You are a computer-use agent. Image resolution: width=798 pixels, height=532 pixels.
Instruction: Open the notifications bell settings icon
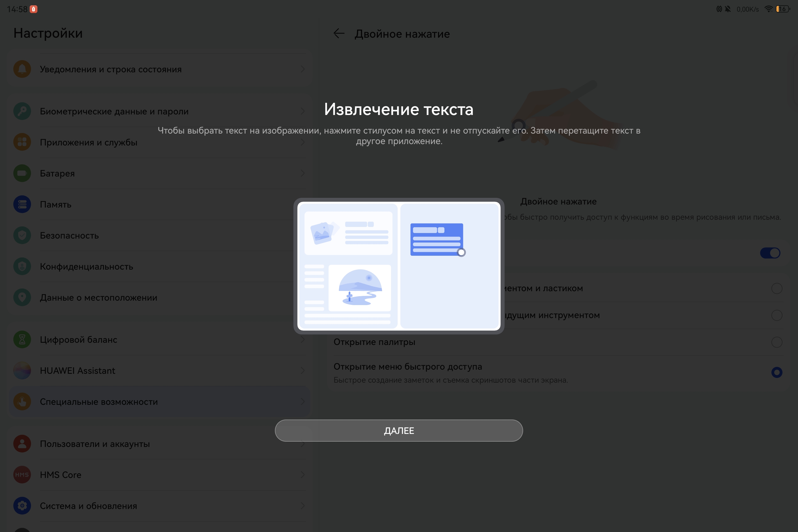pyautogui.click(x=22, y=69)
